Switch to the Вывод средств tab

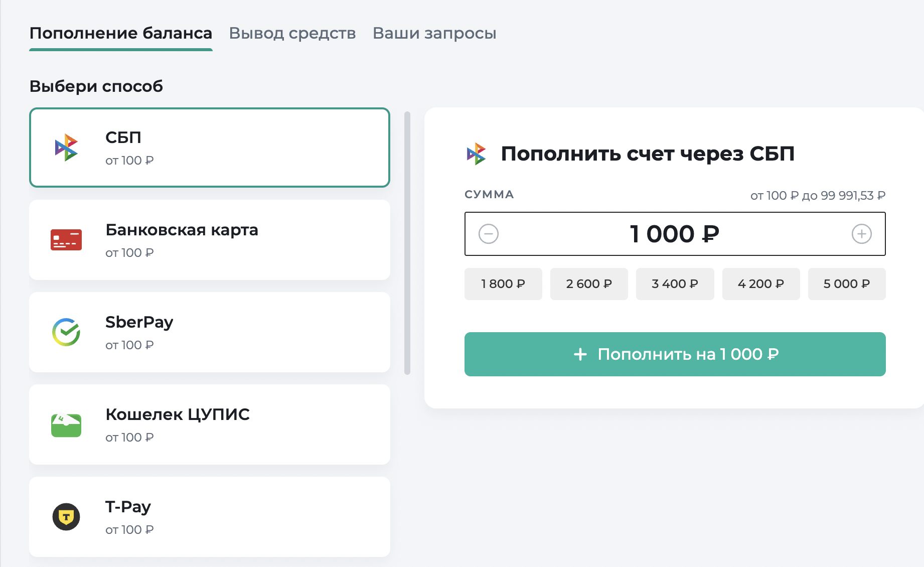pyautogui.click(x=292, y=33)
